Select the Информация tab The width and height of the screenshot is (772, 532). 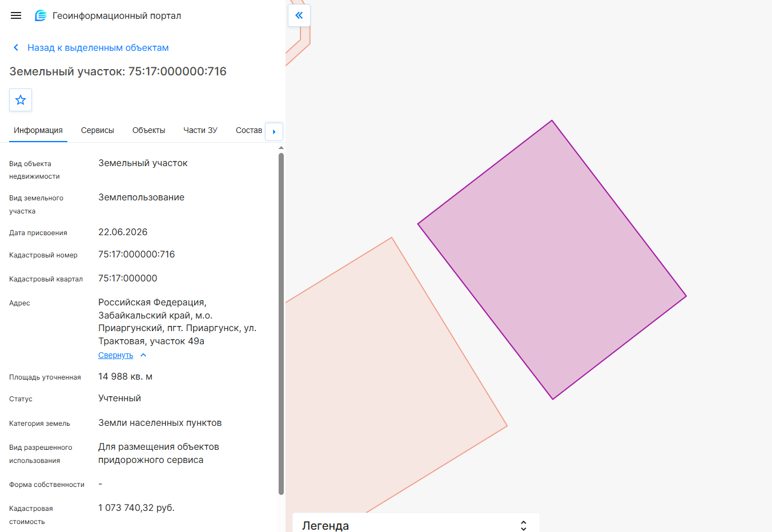click(38, 130)
